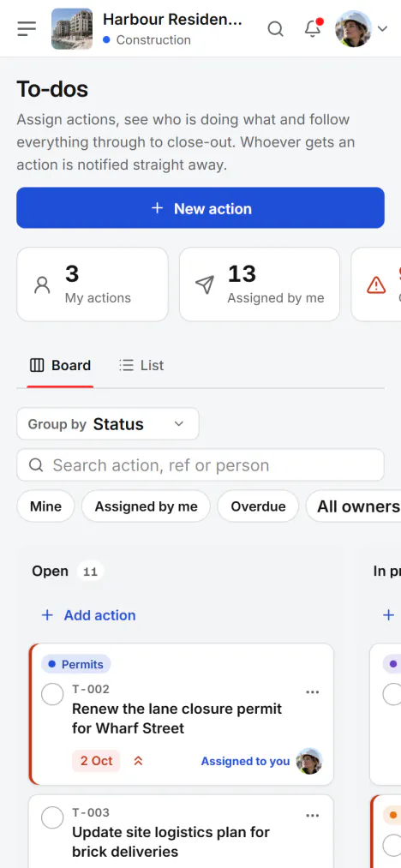Image resolution: width=401 pixels, height=868 pixels.
Task: Click the Permits tag on T-002 card
Action: pyautogui.click(x=76, y=664)
